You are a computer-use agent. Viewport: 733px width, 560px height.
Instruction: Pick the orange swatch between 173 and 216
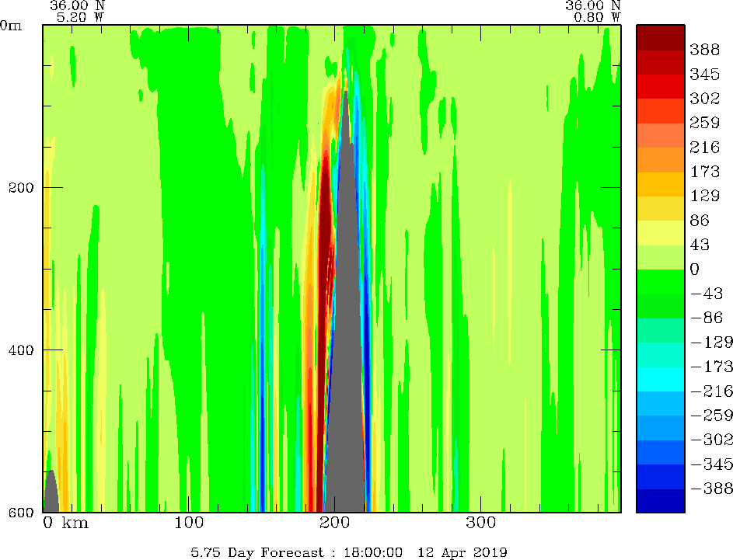[661, 160]
